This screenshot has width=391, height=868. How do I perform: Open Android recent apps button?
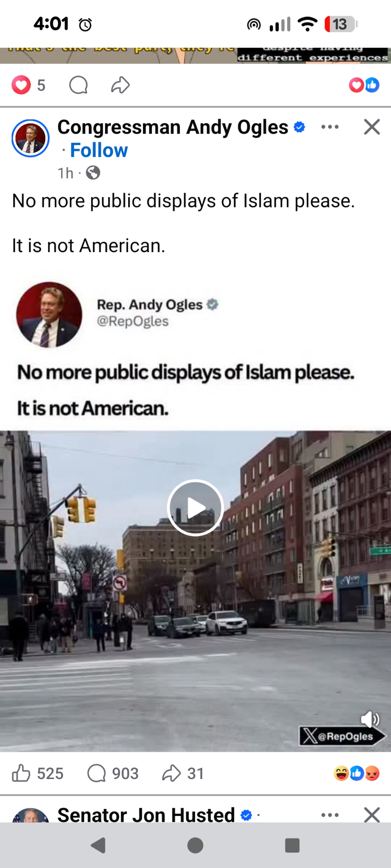292,845
